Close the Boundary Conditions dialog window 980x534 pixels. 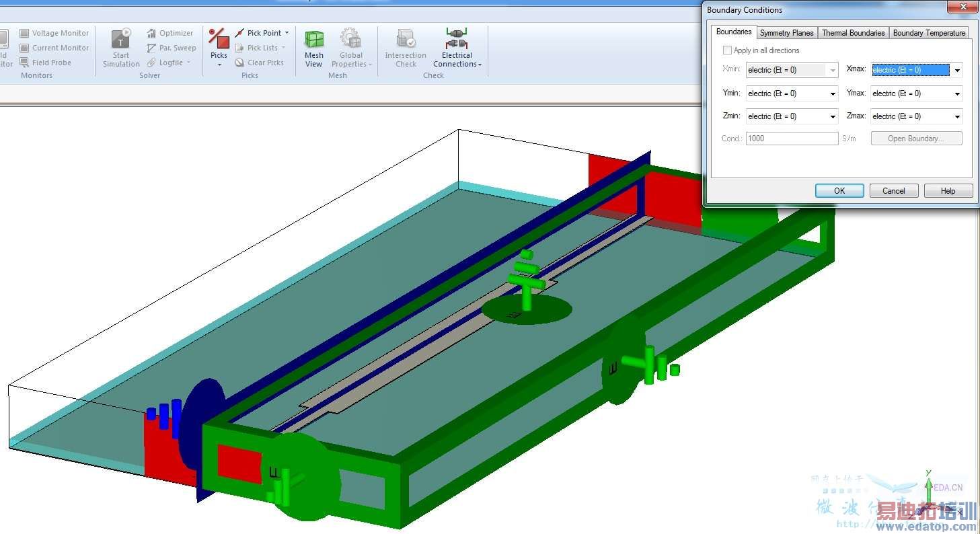(x=961, y=8)
